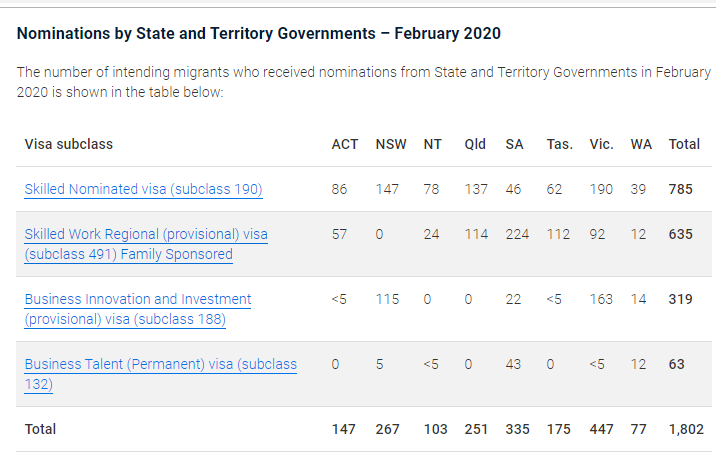Click the Tas. column header
The image size is (716, 465).
click(560, 144)
